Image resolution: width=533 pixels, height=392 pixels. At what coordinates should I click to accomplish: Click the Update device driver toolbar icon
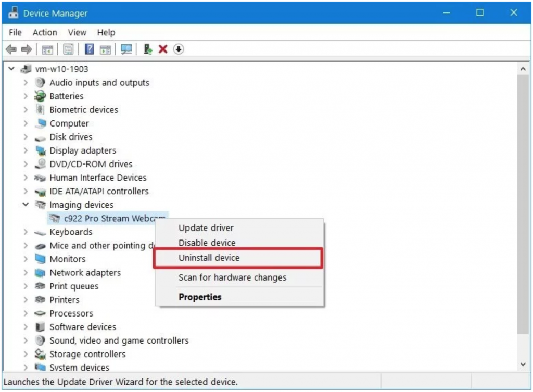coord(147,49)
